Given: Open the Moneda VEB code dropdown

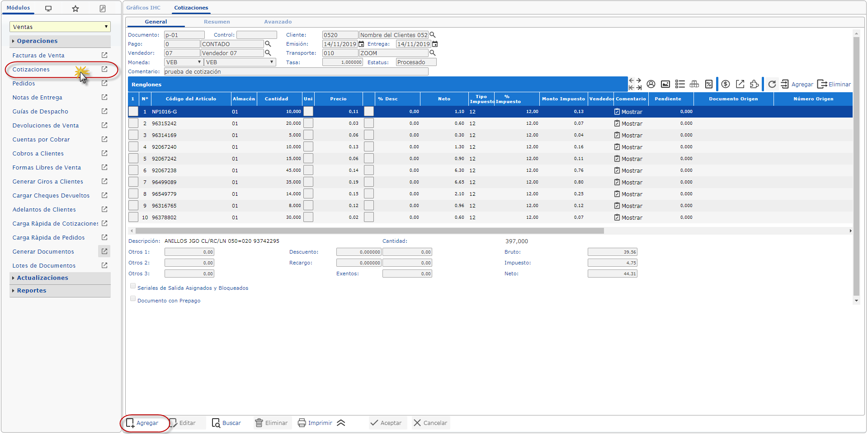Looking at the screenshot, I should tap(184, 62).
